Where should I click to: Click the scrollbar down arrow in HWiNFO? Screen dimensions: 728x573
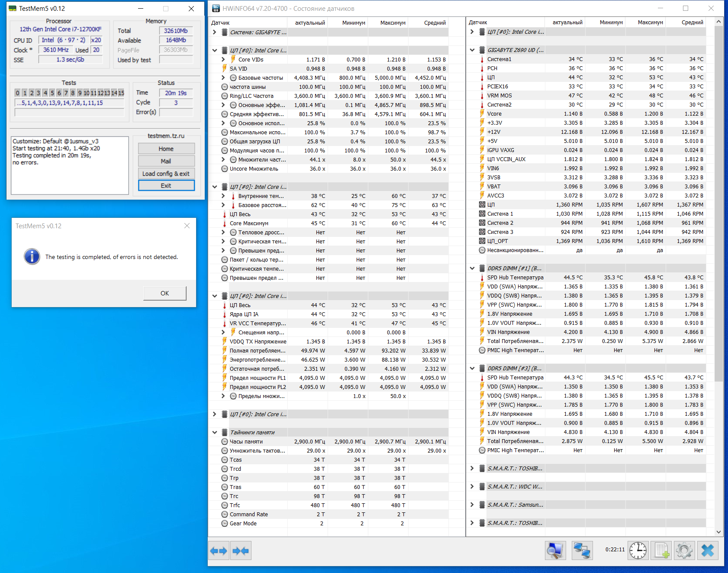(x=718, y=532)
